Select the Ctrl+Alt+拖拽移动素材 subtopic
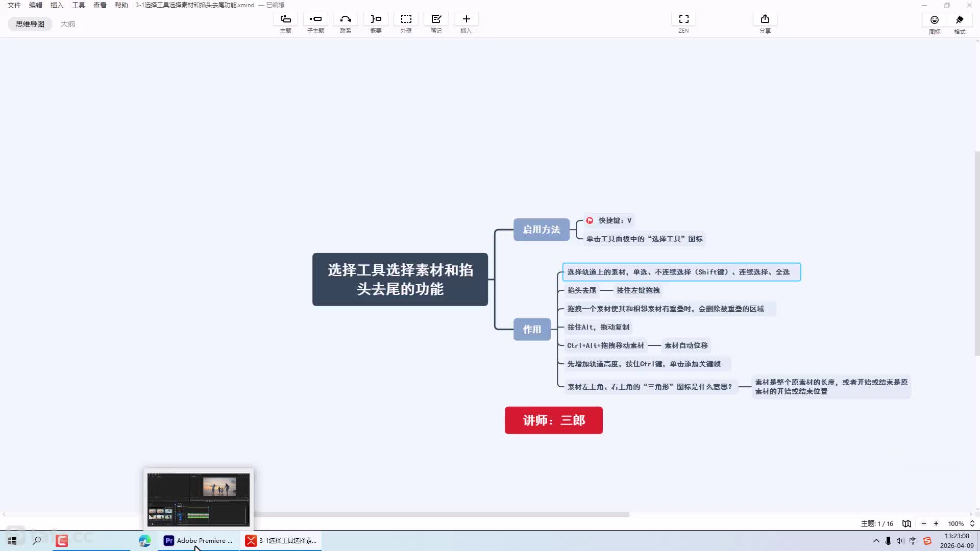Screen dimensions: 980x551 click(x=605, y=345)
